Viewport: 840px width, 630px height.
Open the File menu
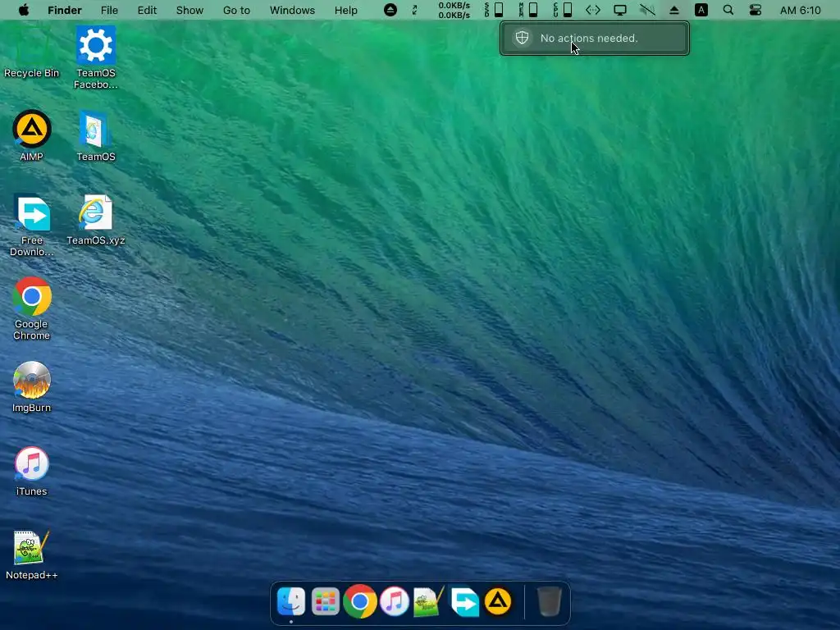pyautogui.click(x=109, y=10)
